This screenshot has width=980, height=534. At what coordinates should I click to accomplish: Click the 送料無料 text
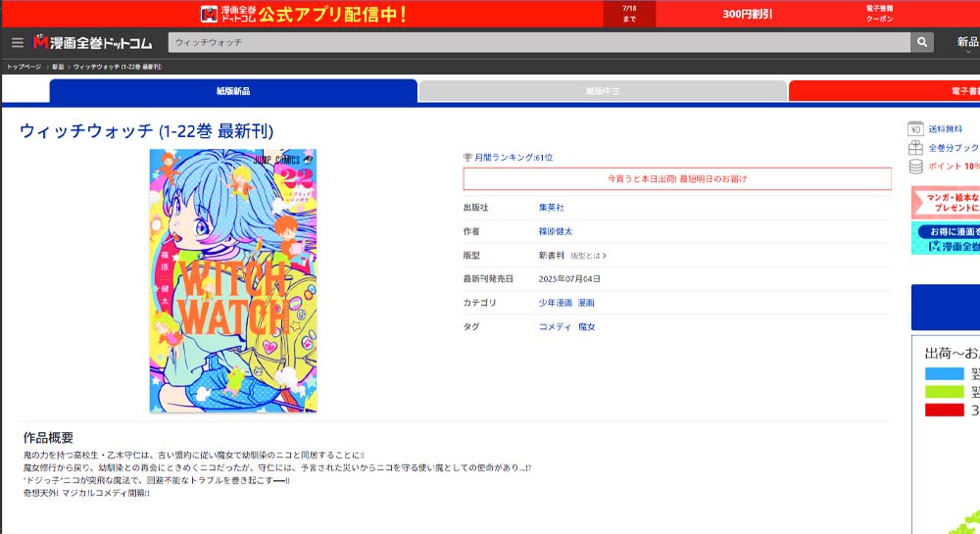[x=946, y=129]
